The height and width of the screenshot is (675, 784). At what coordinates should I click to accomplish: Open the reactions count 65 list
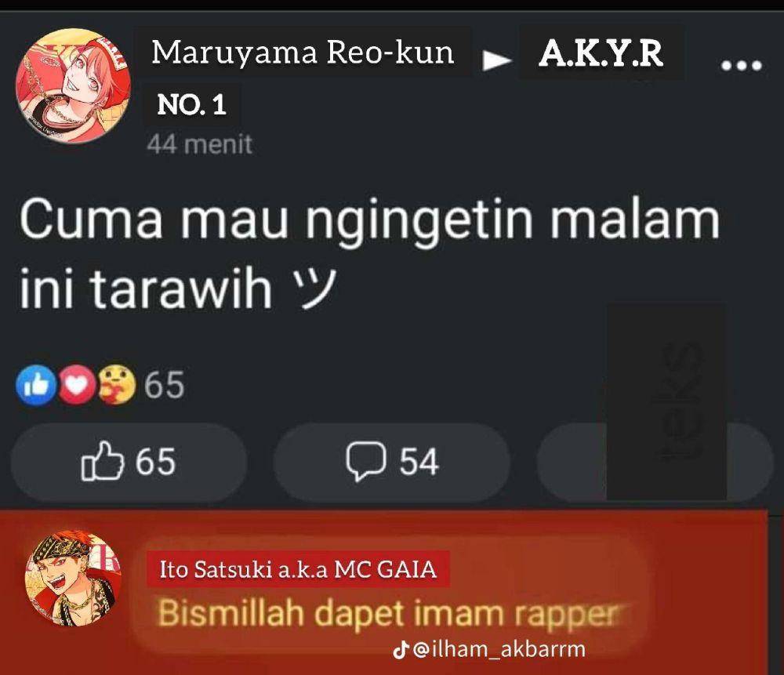coord(164,384)
